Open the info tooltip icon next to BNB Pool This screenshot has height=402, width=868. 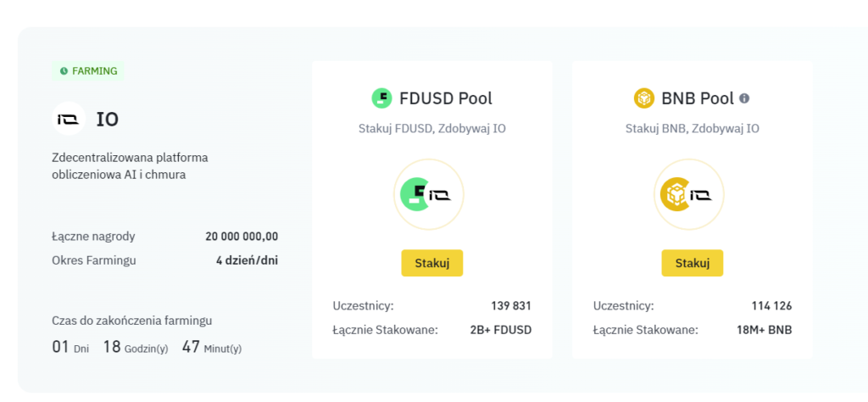(744, 98)
